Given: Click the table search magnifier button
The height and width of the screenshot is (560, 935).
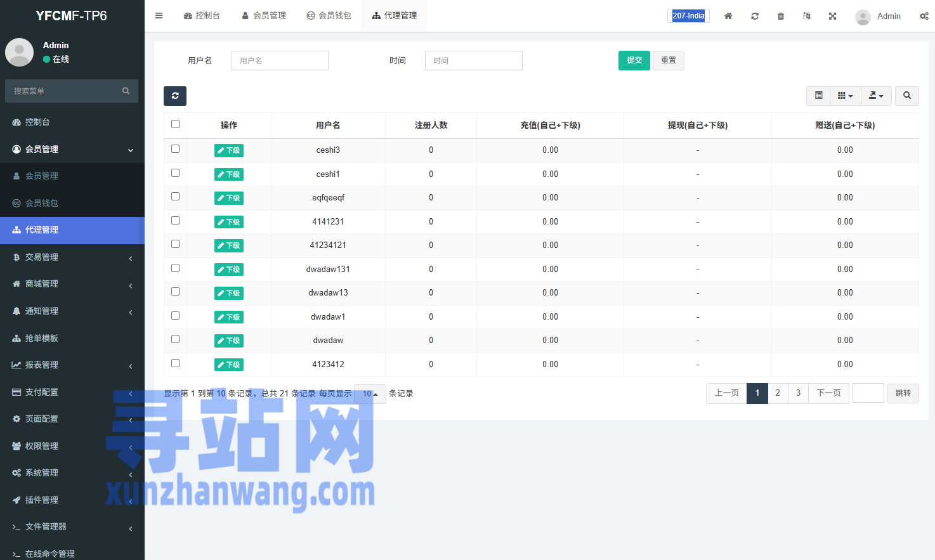Looking at the screenshot, I should pos(907,96).
